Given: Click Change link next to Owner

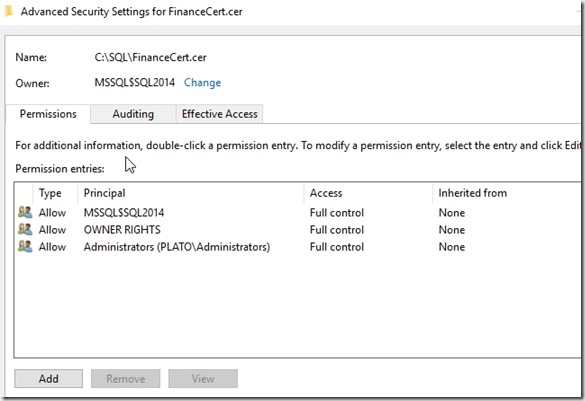Looking at the screenshot, I should [x=202, y=82].
